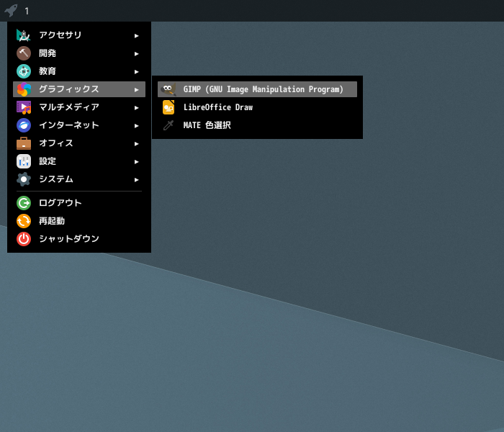504x432 pixels.
Task: Choose シャットダウン to power off
Action: click(79, 239)
